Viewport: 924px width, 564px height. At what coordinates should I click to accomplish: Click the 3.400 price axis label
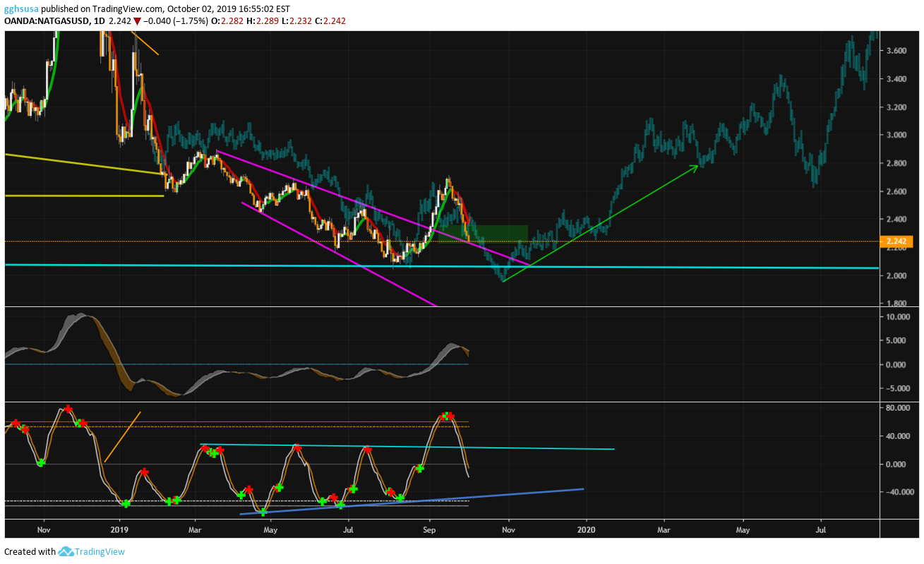click(x=898, y=79)
